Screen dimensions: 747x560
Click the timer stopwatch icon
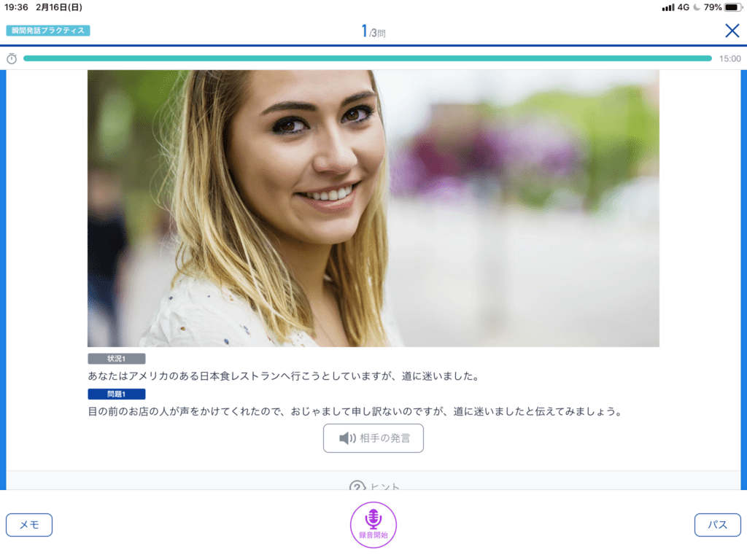pos(12,58)
